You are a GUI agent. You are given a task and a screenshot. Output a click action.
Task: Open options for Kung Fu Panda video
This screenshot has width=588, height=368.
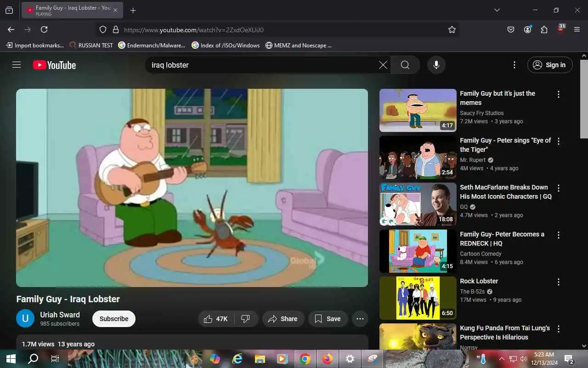[x=559, y=329]
